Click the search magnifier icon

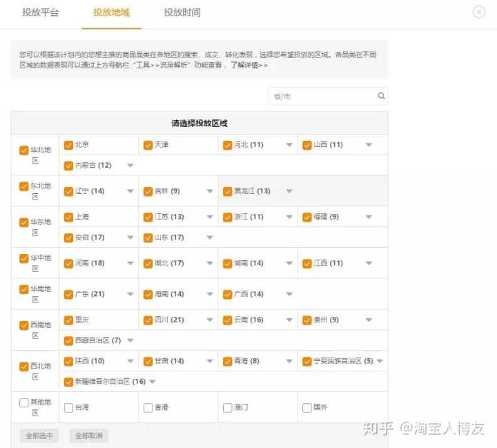pyautogui.click(x=381, y=96)
